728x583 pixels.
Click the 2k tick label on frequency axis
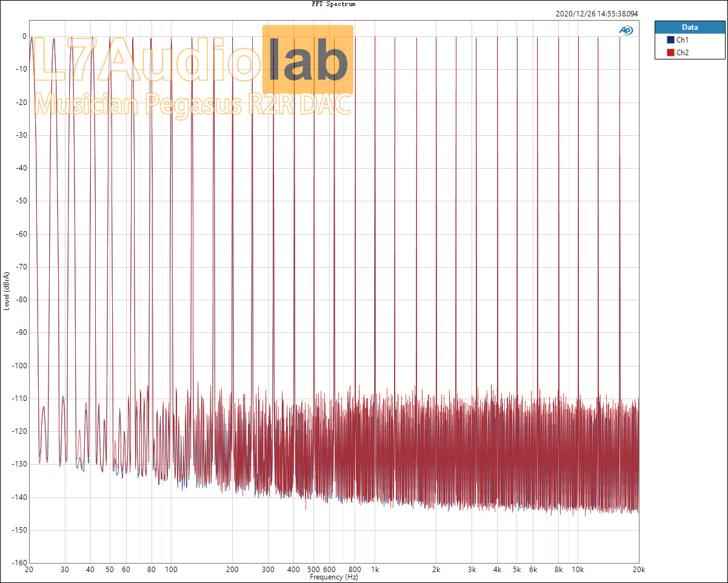[x=436, y=570]
